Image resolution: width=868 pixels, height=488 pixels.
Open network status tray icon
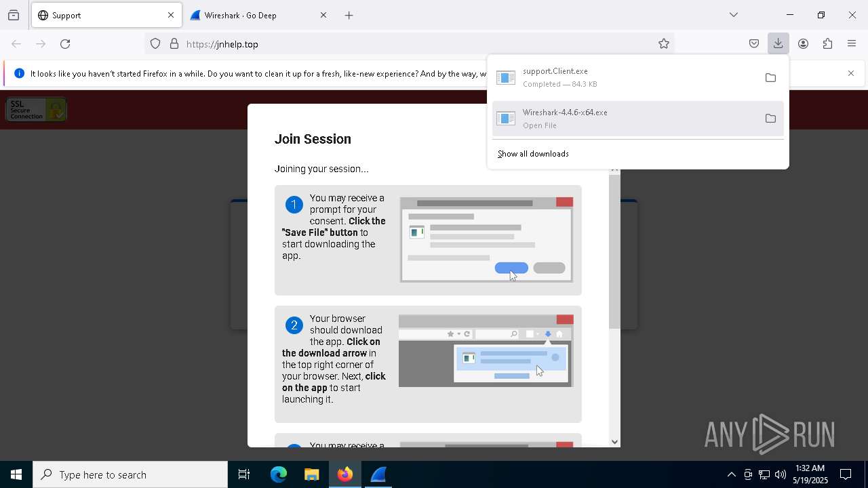pos(764,474)
